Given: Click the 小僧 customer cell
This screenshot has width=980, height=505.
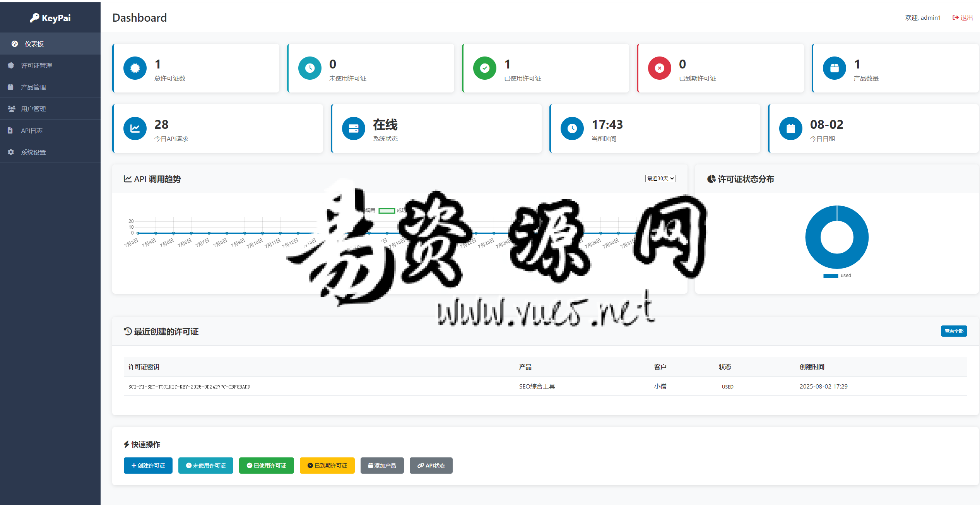Looking at the screenshot, I should [x=660, y=386].
